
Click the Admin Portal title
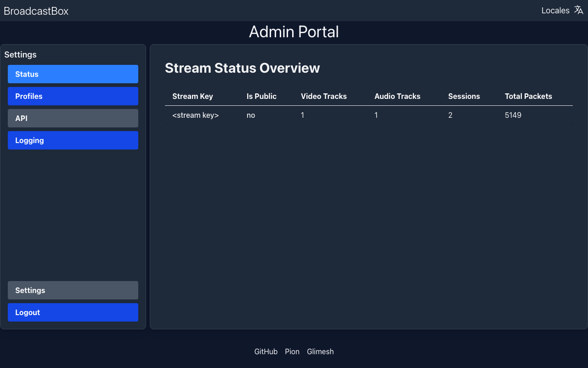pyautogui.click(x=294, y=32)
